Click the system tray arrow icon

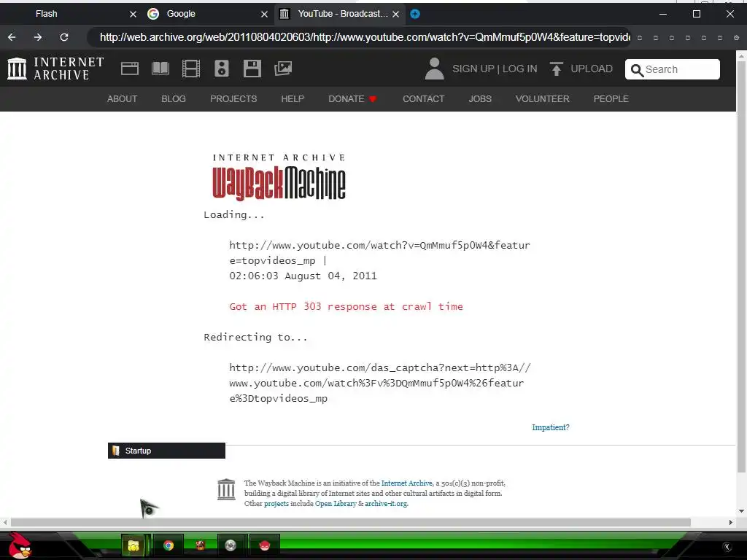click(x=727, y=547)
